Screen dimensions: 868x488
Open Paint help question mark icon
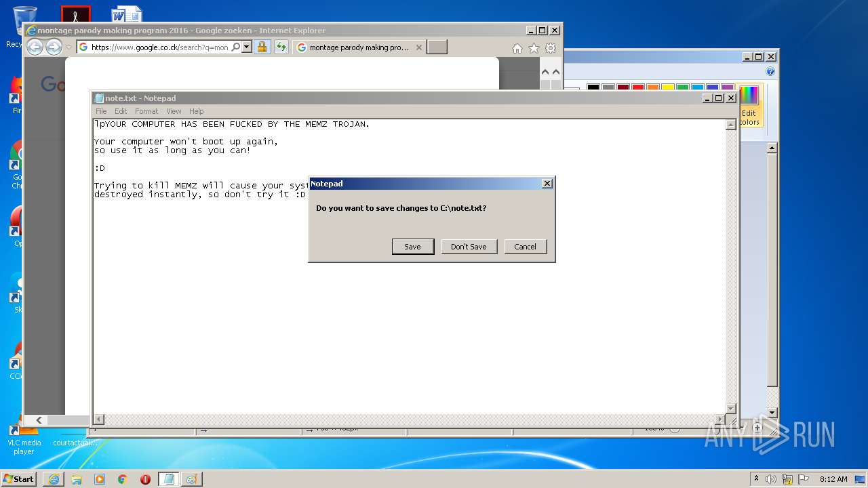pos(770,71)
